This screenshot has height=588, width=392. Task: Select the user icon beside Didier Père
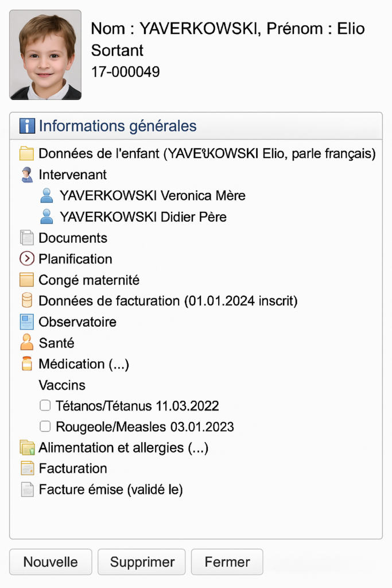coord(46,216)
